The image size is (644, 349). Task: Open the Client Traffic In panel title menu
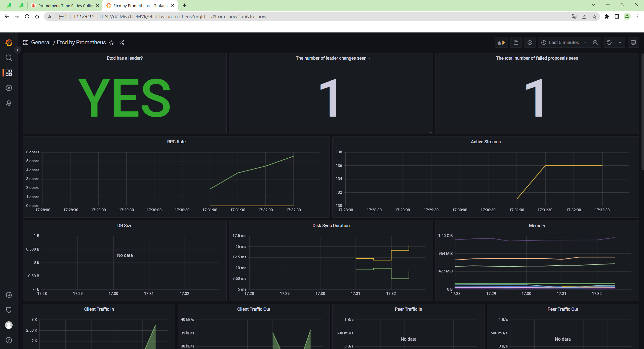[99, 309]
